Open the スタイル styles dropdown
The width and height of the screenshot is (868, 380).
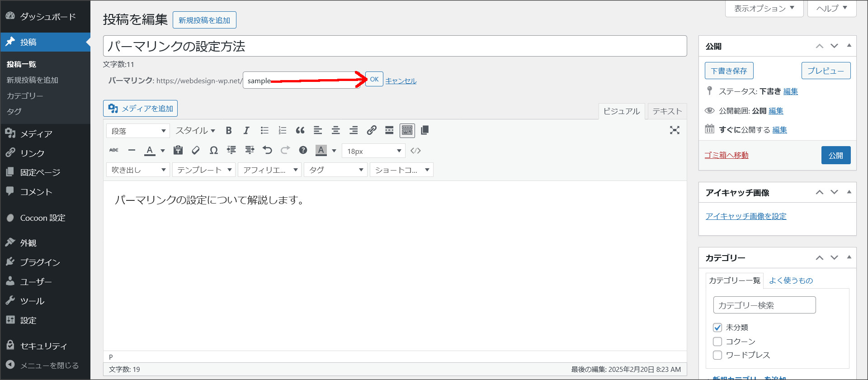(x=195, y=131)
